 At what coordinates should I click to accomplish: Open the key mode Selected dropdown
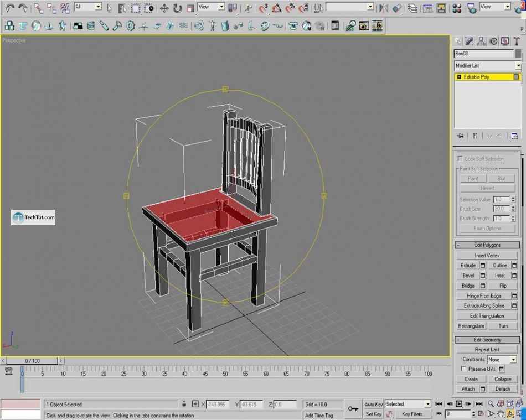[408, 404]
